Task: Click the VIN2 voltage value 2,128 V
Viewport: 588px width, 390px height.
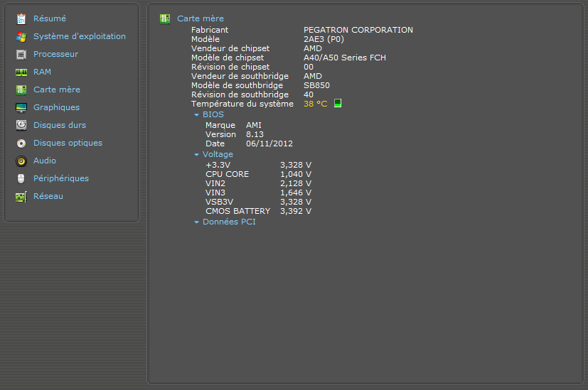Action: pyautogui.click(x=296, y=183)
